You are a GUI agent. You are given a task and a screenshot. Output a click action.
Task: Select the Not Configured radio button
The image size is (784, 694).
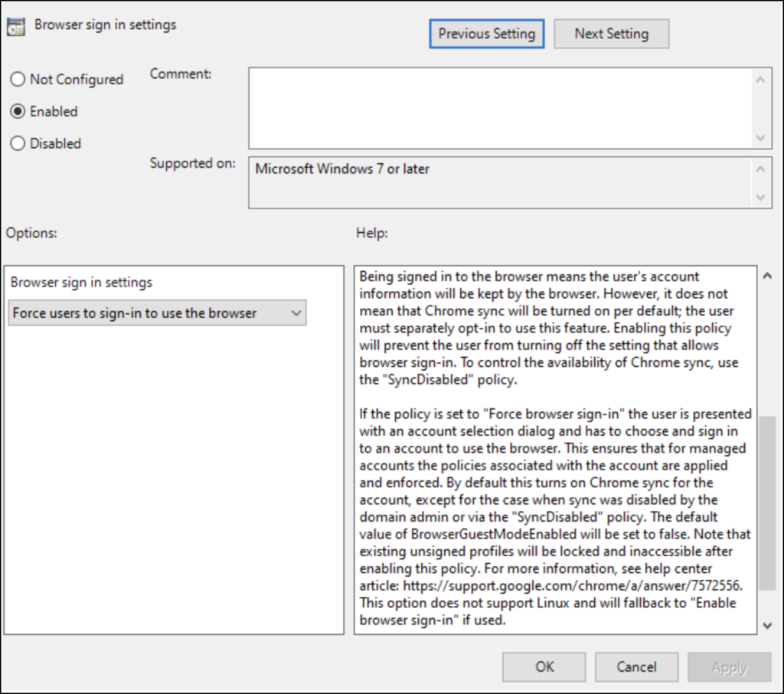[x=17, y=80]
